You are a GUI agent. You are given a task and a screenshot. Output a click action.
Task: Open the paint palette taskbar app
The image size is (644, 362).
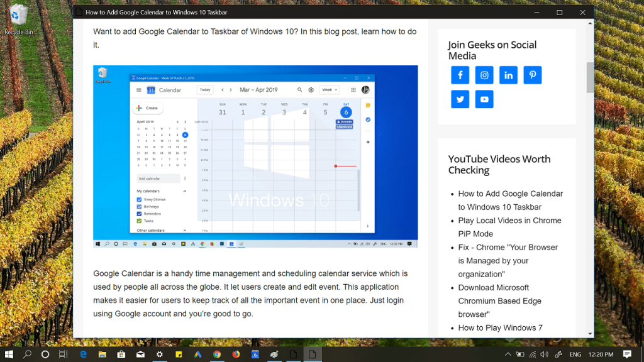274,354
